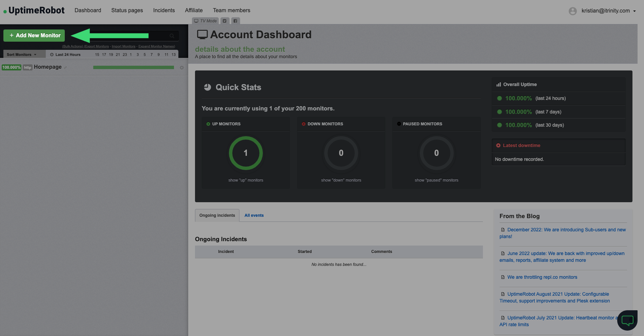The image size is (644, 336).
Task: Enable TV Mode
Action: click(x=205, y=21)
